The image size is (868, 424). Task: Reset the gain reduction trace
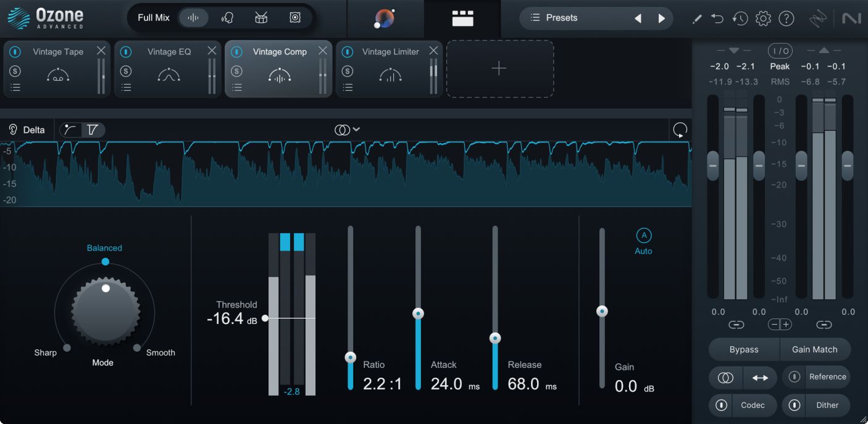point(680,130)
